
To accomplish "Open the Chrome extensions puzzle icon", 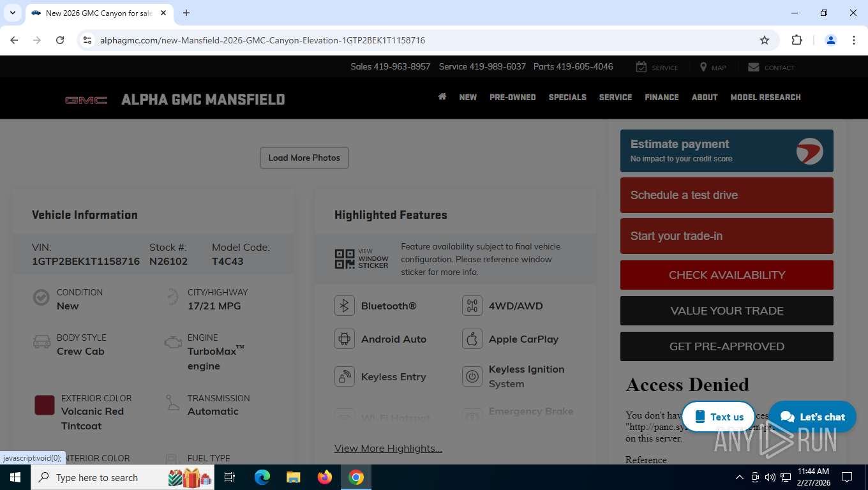I will tap(797, 40).
